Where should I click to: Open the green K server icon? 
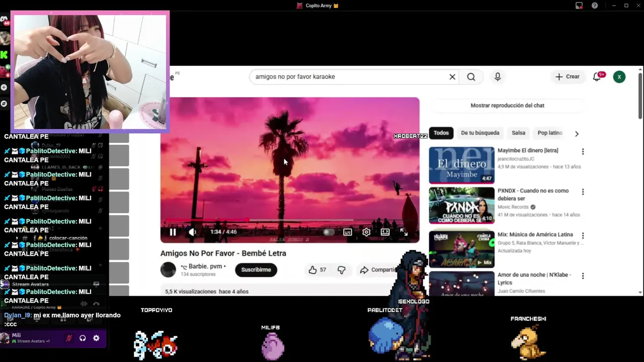4,55
